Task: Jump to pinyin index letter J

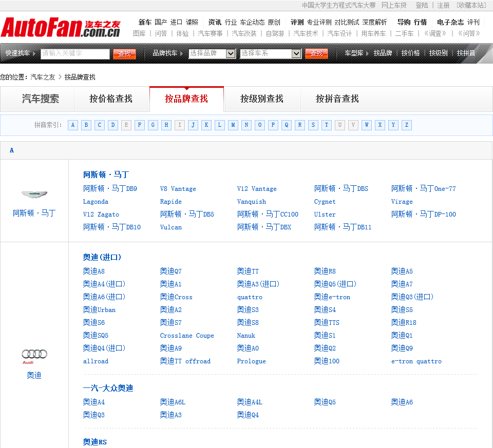Action: 193,125
